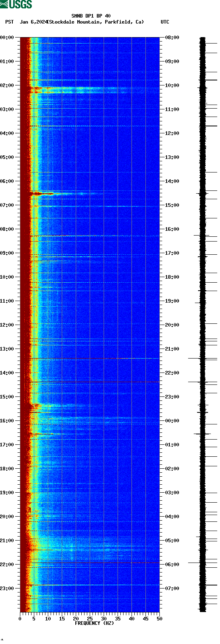Image resolution: width=220 pixels, height=644 pixels.
Task: Click the 08:00 UTC time label
Action: (x=172, y=38)
